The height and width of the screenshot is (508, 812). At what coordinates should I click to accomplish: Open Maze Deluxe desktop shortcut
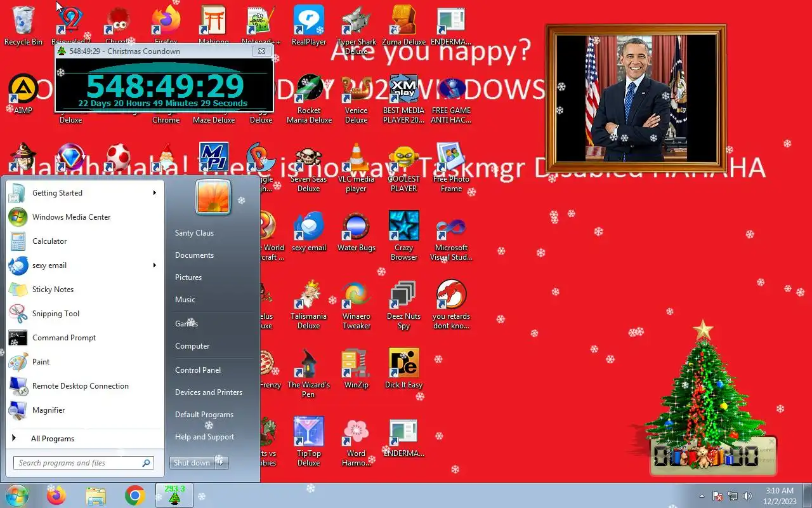point(214,120)
